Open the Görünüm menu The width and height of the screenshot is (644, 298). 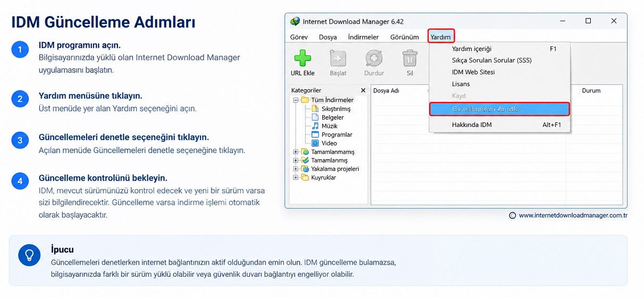[405, 37]
